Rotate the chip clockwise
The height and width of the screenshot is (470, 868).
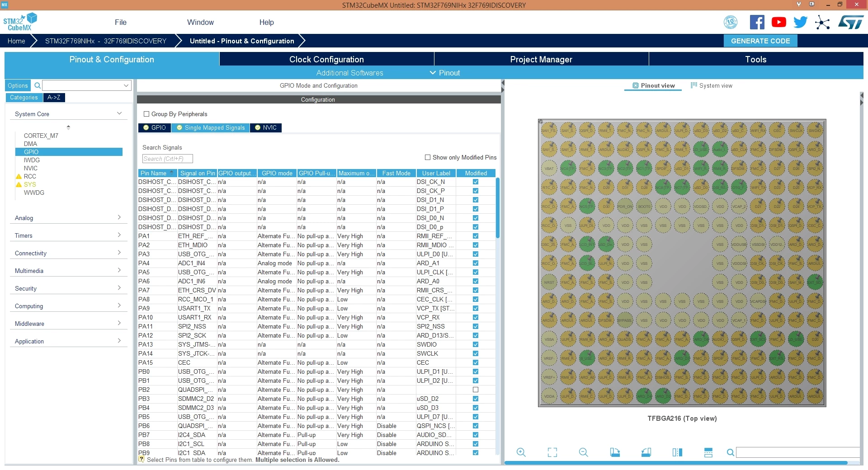pyautogui.click(x=615, y=452)
